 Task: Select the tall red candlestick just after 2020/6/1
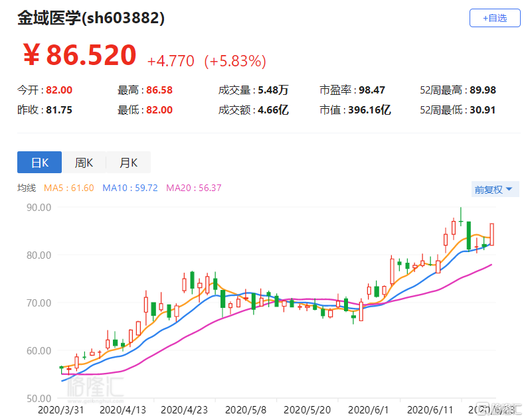(392, 271)
